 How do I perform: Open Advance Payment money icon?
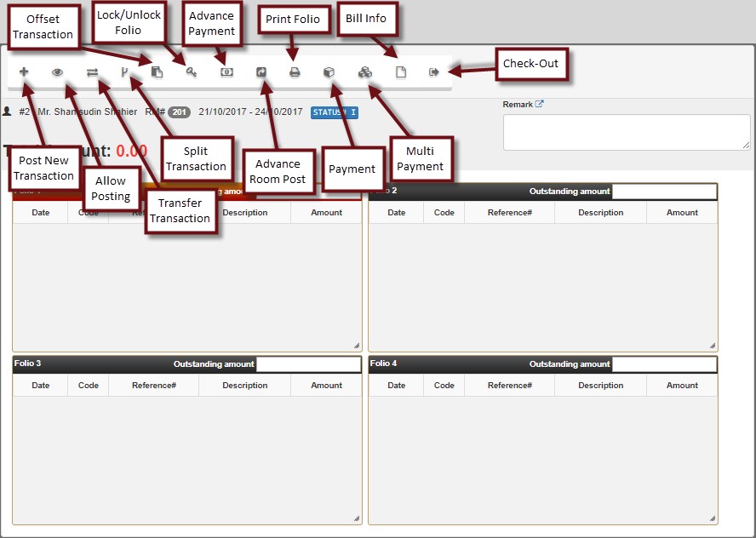[226, 72]
